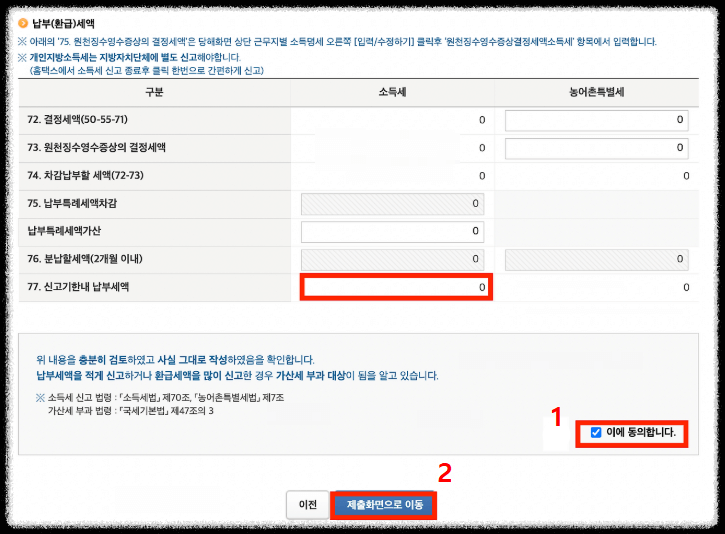The width and height of the screenshot is (725, 534).
Task: Click the orange icon beside 납부(환급)세액 heading
Action: pos(23,23)
